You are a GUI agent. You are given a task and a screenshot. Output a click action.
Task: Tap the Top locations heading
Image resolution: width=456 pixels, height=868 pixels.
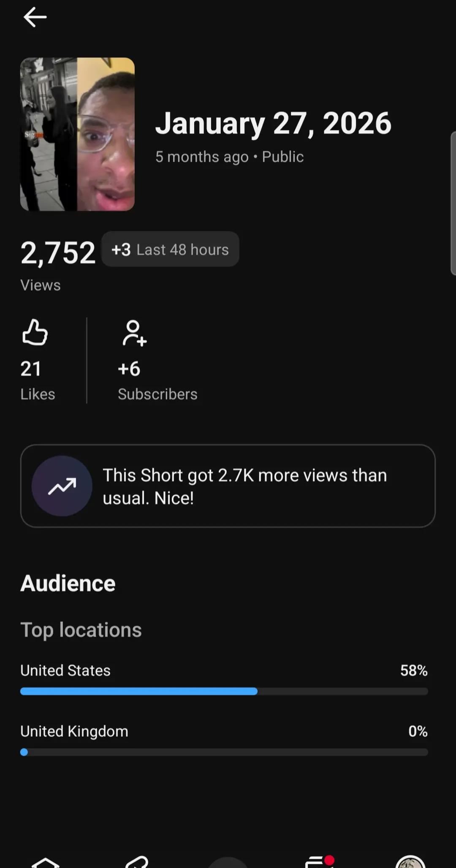(81, 630)
